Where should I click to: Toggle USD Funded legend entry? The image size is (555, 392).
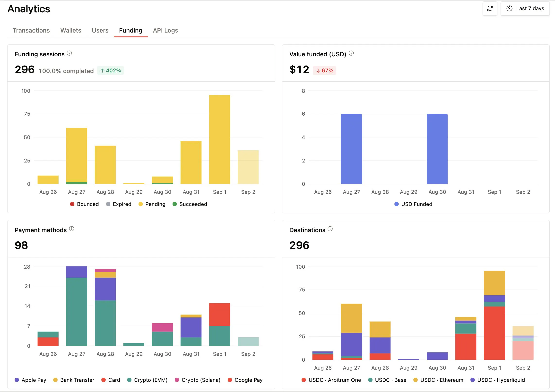click(x=413, y=204)
